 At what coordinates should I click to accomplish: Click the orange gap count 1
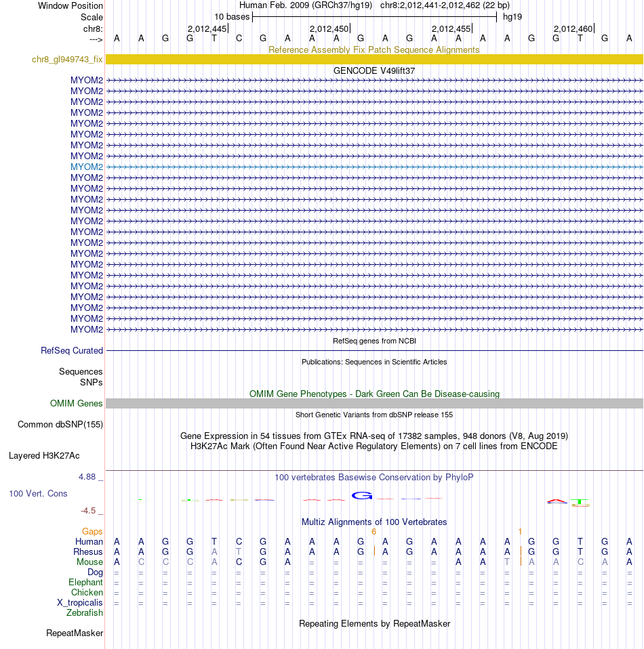(x=520, y=531)
